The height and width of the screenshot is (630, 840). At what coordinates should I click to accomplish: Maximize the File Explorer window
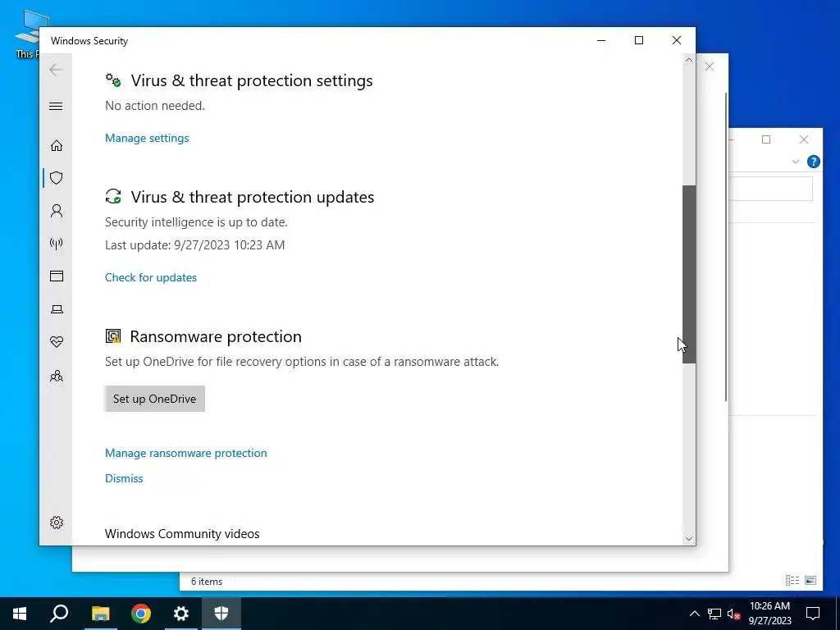tap(766, 139)
